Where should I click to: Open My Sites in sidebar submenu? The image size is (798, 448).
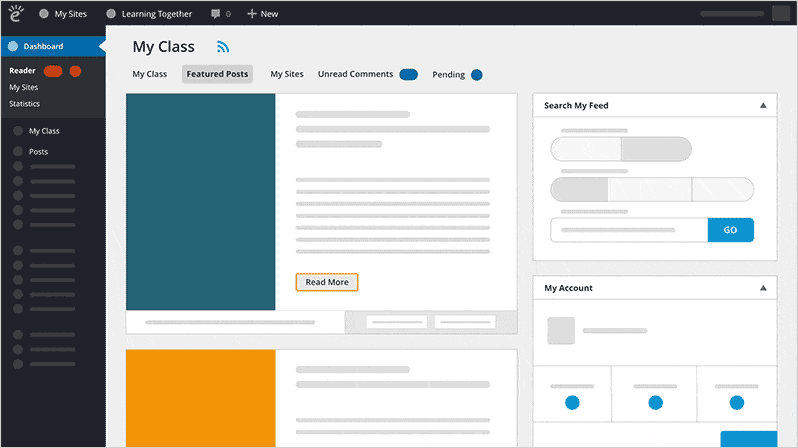pos(23,87)
